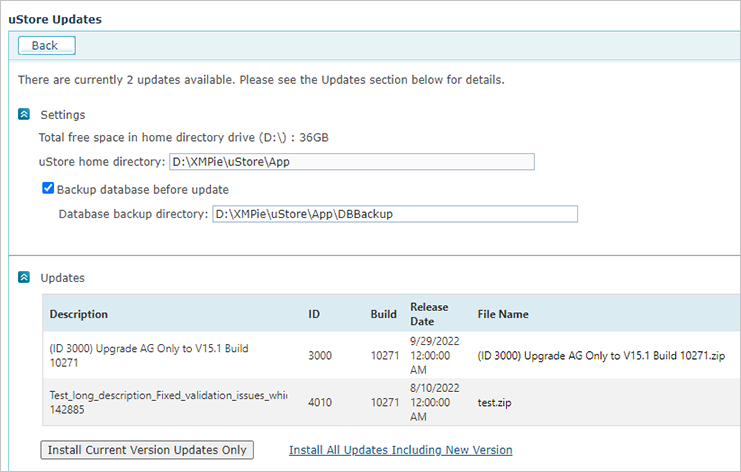Click the Backup database before update label
741x472 pixels.
coord(143,190)
